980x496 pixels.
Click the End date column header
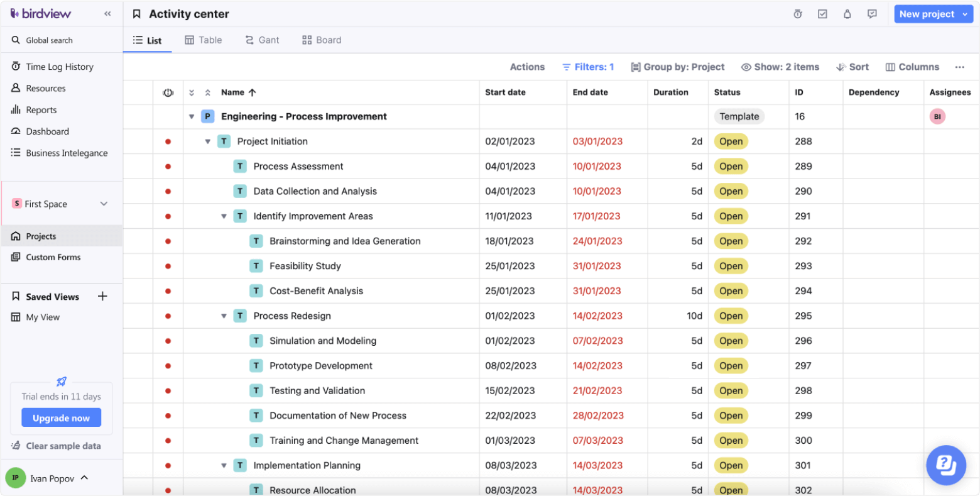tap(591, 92)
